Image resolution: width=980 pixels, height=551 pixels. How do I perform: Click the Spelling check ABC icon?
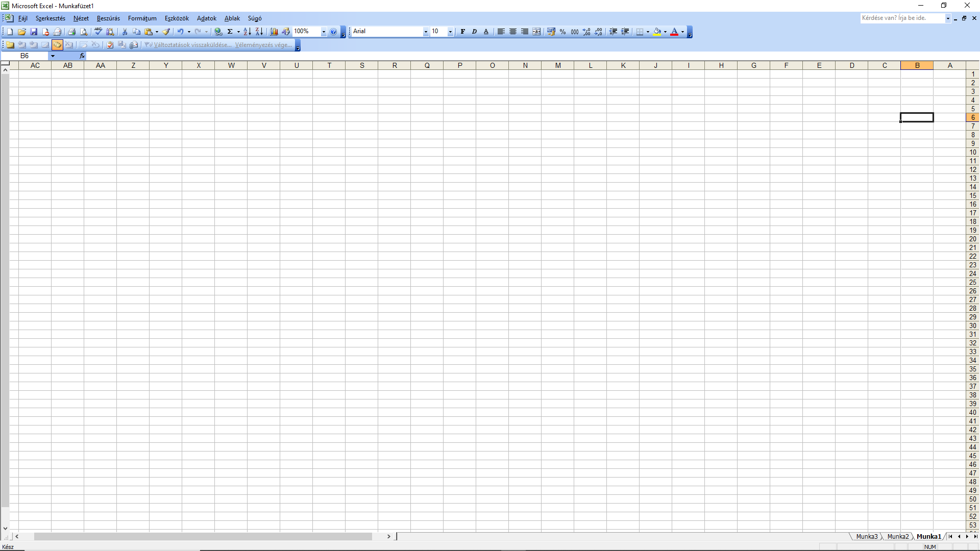pyautogui.click(x=98, y=32)
